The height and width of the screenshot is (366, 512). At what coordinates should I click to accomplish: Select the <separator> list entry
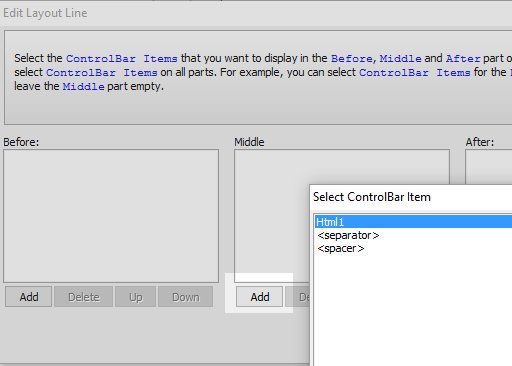click(x=413, y=235)
